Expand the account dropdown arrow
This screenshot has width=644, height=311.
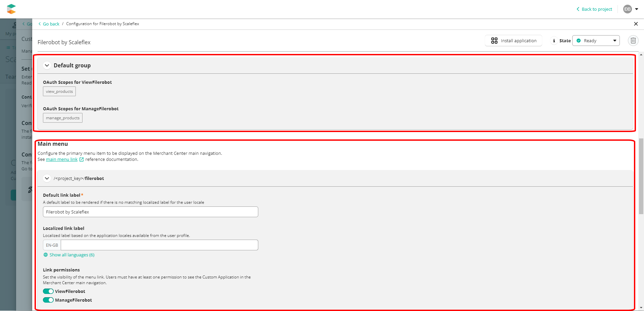(637, 9)
